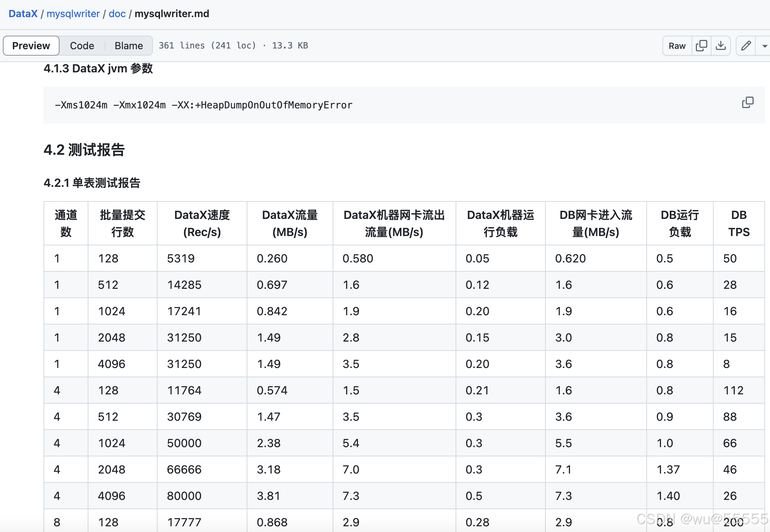Click the DB TPS column header
The height and width of the screenshot is (532, 770).
pos(739,224)
